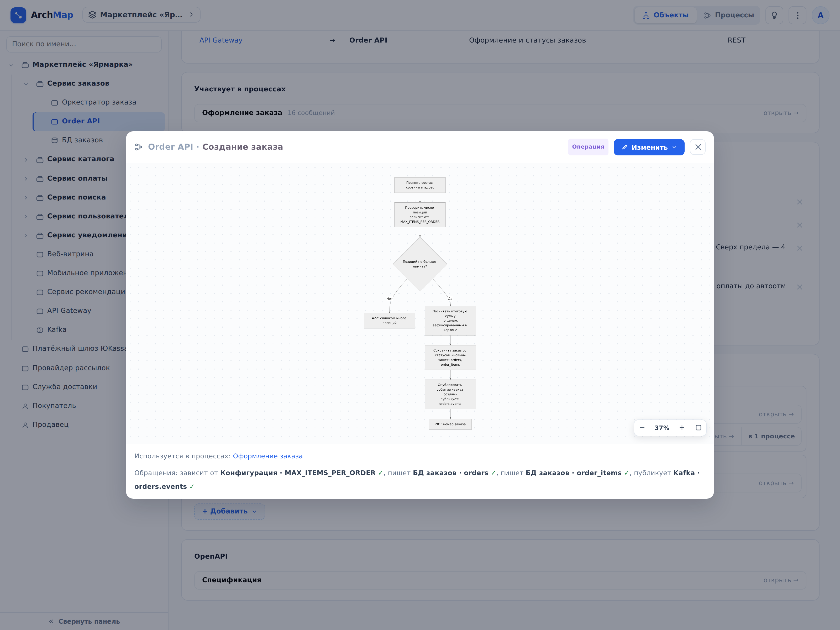Expand the Сервис поиска tree node
The height and width of the screenshot is (630, 840).
[26, 197]
